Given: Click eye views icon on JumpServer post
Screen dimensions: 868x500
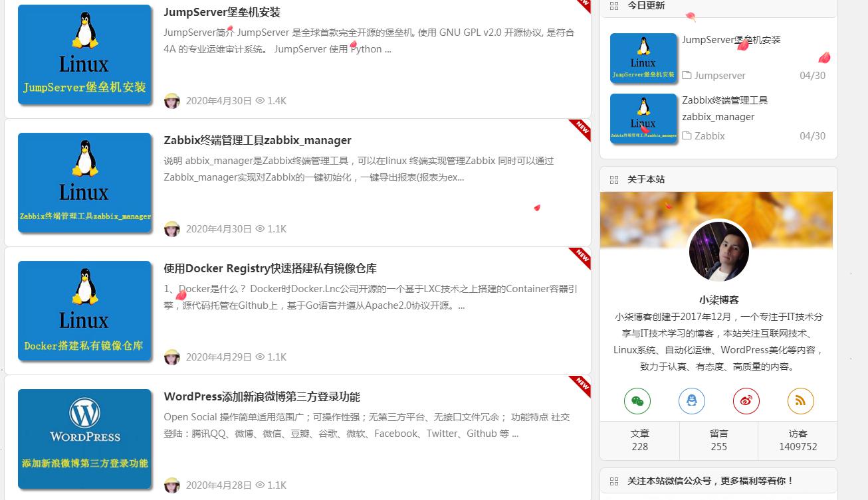Looking at the screenshot, I should point(260,101).
